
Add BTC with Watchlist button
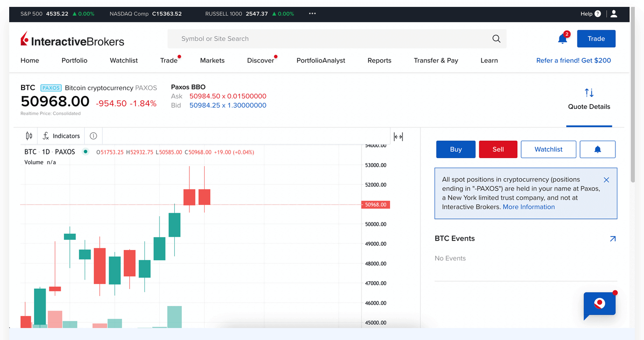point(548,149)
